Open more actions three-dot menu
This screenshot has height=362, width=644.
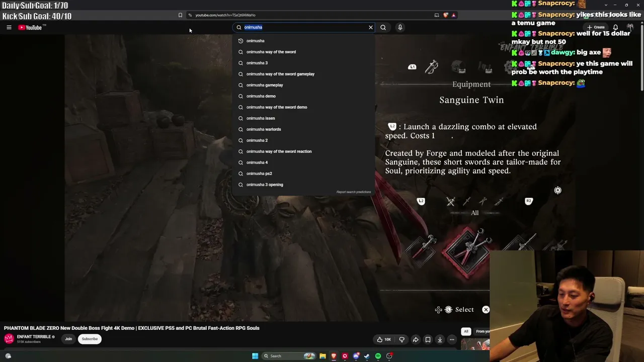pyautogui.click(x=452, y=340)
